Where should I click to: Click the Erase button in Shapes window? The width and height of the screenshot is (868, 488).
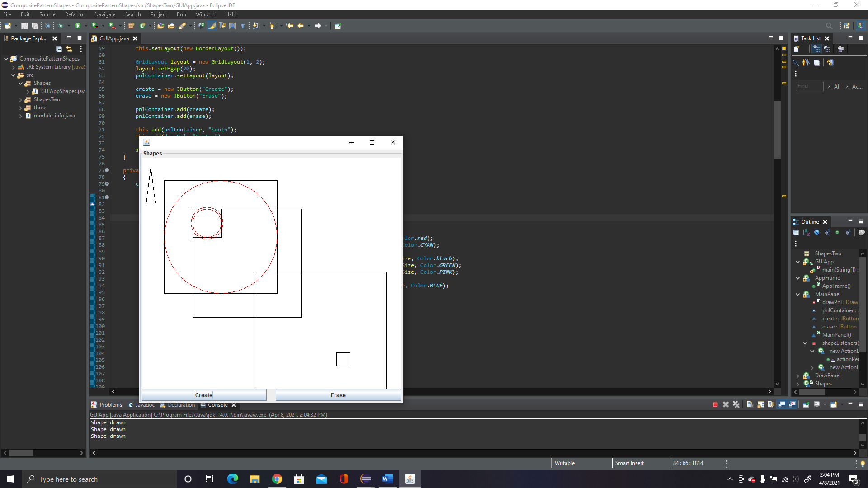tap(338, 394)
